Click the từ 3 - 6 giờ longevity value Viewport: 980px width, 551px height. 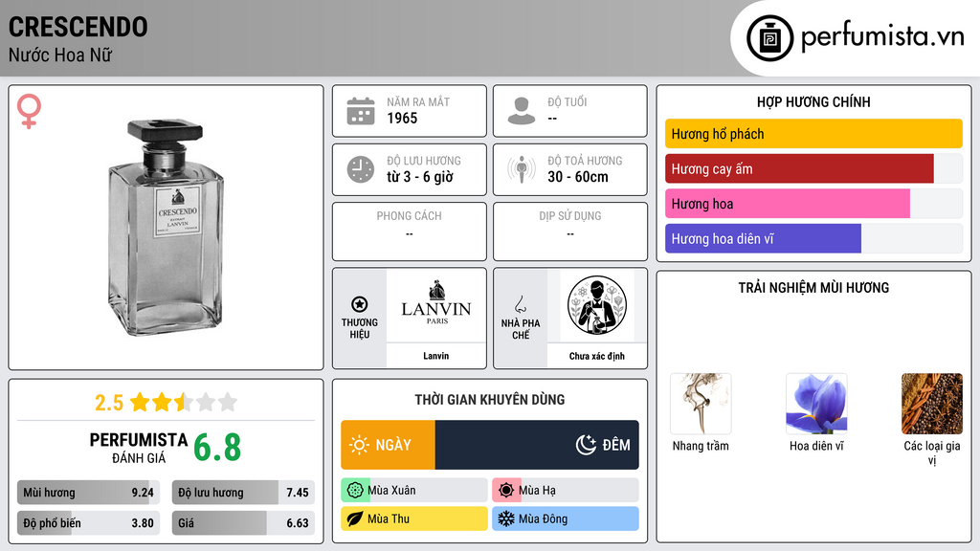pyautogui.click(x=420, y=177)
